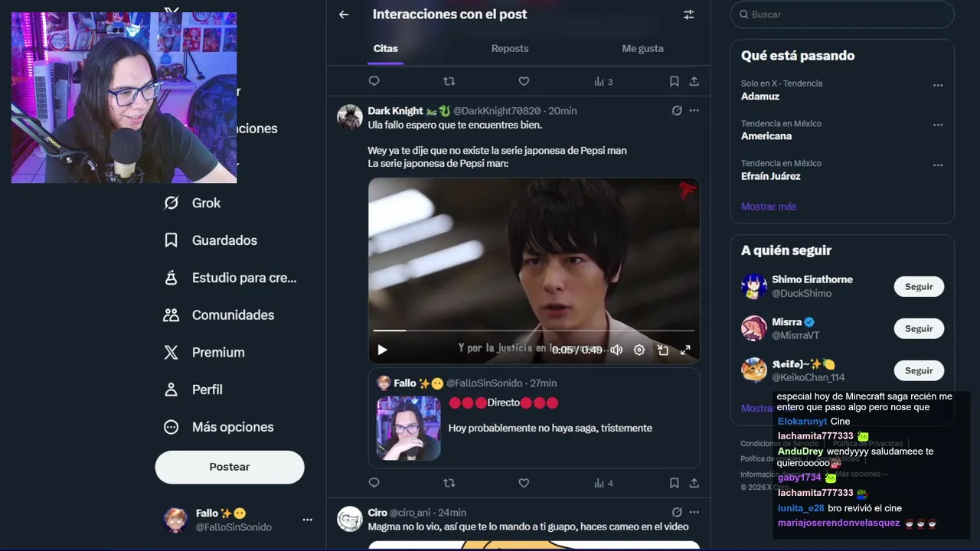Open Grok from the sidebar
Screen dimensions: 980x551
pos(193,203)
